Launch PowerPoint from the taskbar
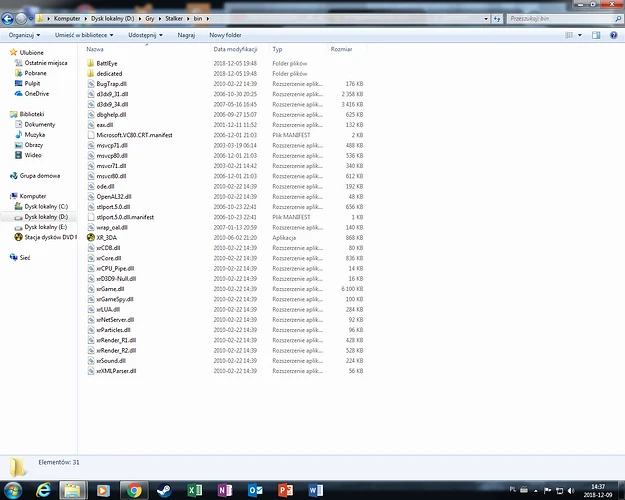Image resolution: width=625 pixels, height=500 pixels. 285,490
